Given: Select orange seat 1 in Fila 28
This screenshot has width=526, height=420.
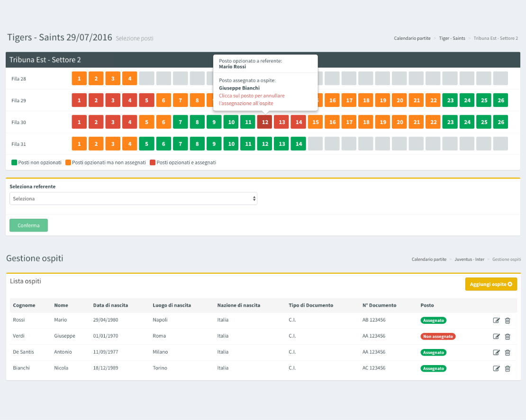Looking at the screenshot, I should point(79,79).
